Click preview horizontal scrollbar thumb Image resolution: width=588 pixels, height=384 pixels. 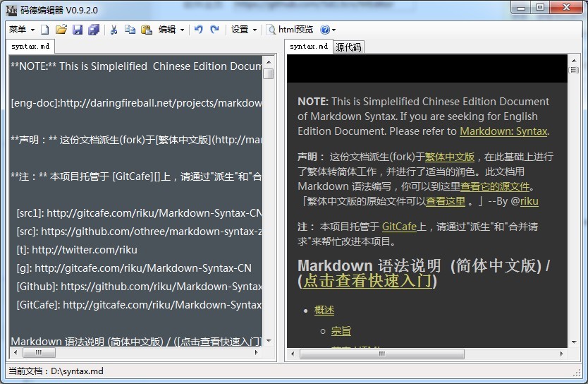pos(382,354)
